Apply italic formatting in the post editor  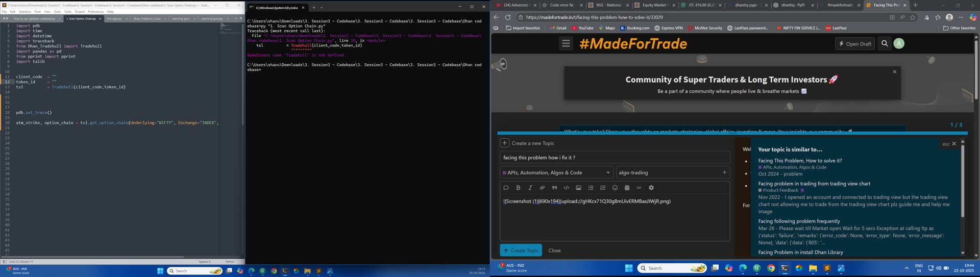530,188
